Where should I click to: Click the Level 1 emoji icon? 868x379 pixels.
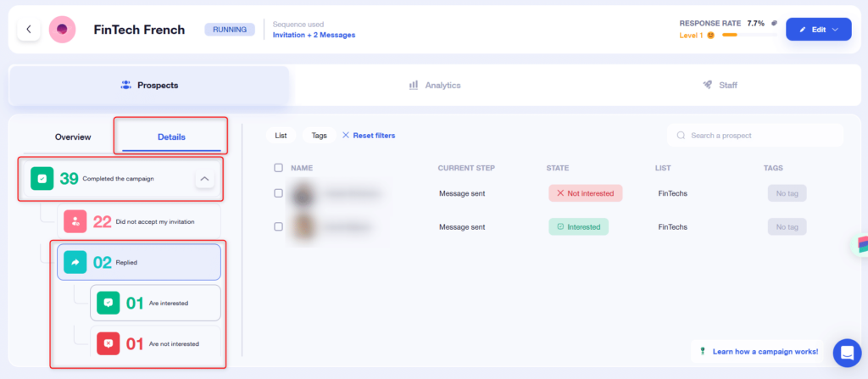click(x=711, y=36)
